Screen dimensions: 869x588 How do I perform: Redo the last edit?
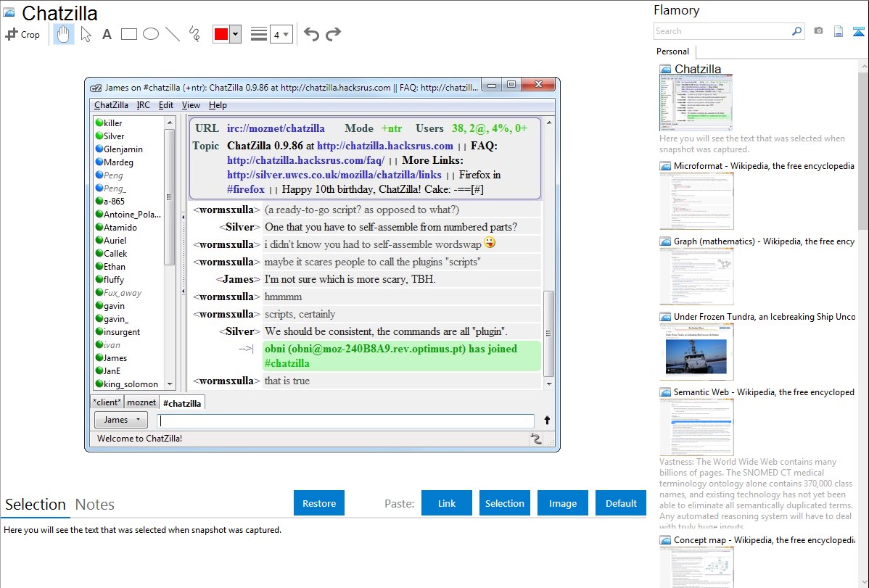click(333, 34)
